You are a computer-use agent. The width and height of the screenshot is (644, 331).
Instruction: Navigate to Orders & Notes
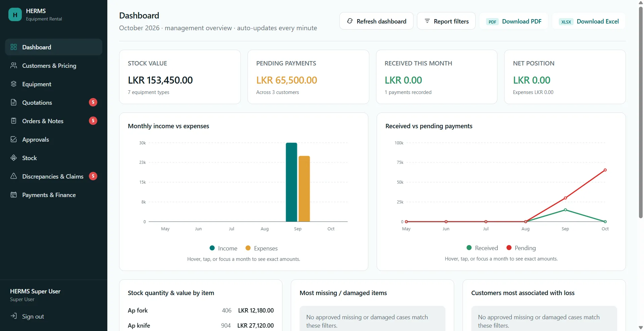54,121
